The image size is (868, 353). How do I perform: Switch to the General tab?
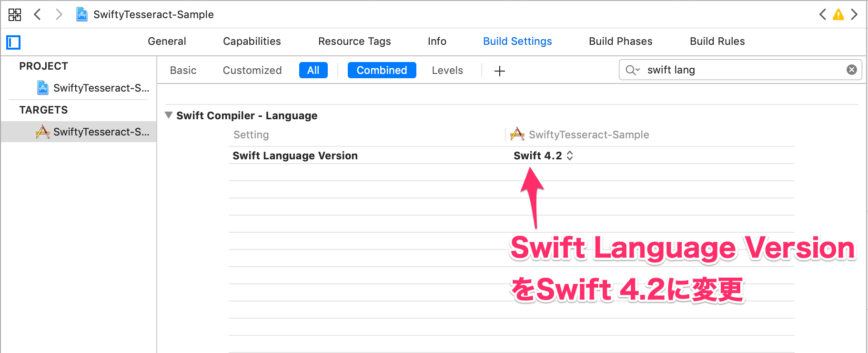click(x=167, y=42)
